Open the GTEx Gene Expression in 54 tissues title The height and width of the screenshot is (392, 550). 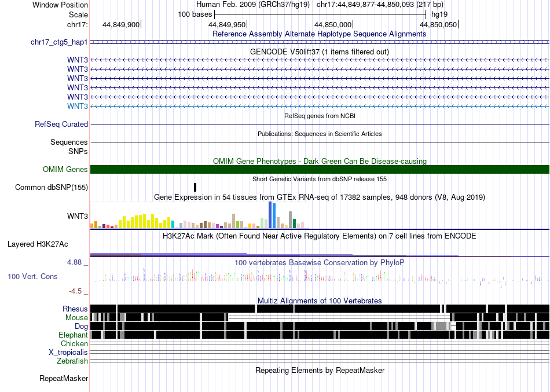(320, 197)
